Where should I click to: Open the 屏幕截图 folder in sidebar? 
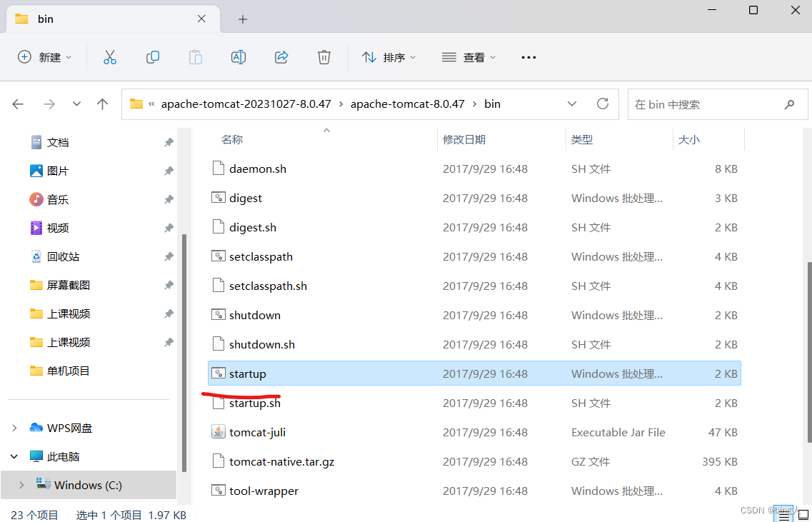tap(69, 285)
